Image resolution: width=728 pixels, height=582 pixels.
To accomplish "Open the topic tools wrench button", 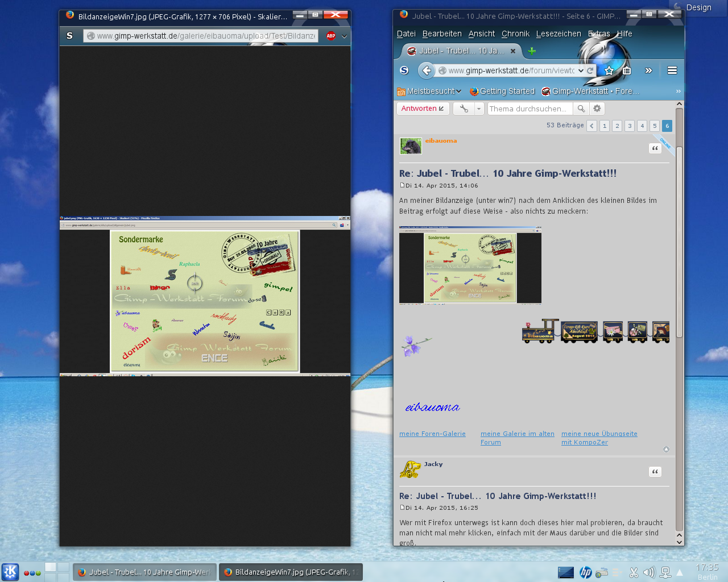I will coord(464,109).
